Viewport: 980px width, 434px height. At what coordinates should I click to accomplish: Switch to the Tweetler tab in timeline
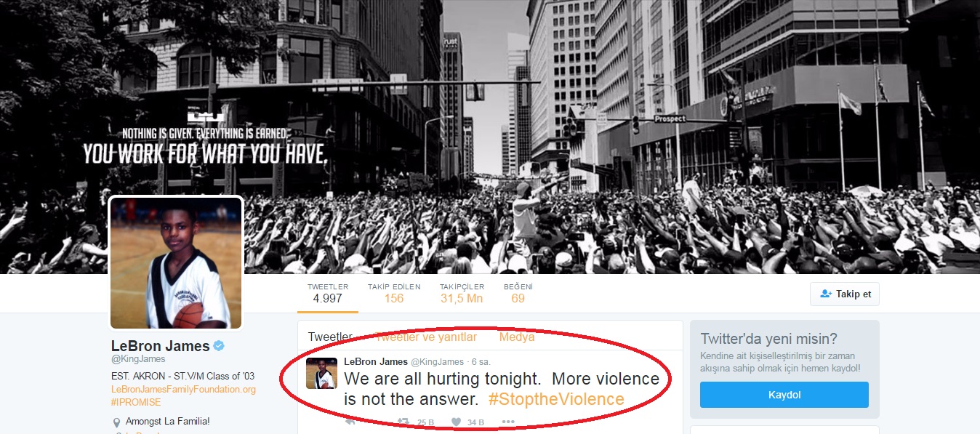pyautogui.click(x=330, y=337)
